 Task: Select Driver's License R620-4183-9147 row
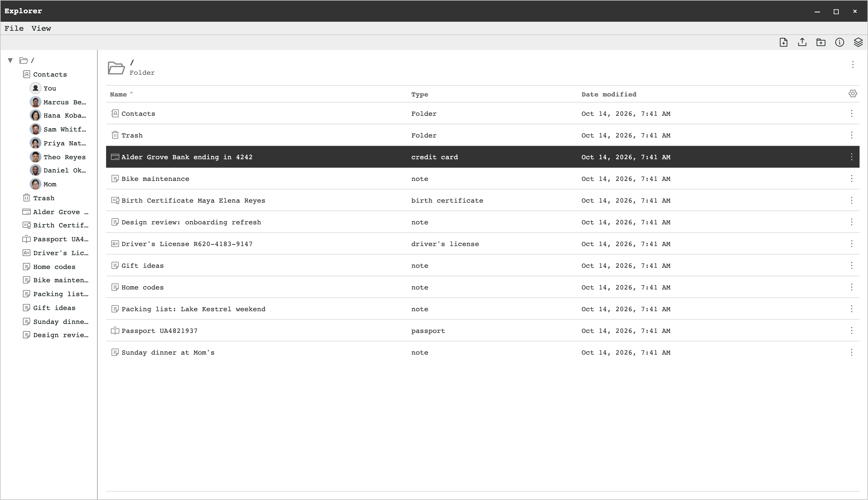[x=483, y=244]
